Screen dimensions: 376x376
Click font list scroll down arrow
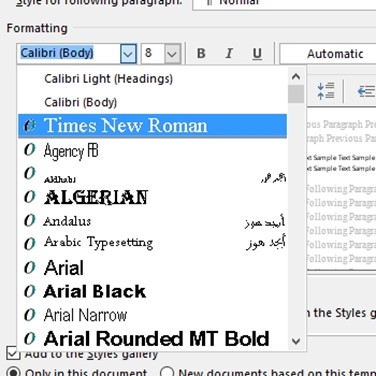coord(296,341)
